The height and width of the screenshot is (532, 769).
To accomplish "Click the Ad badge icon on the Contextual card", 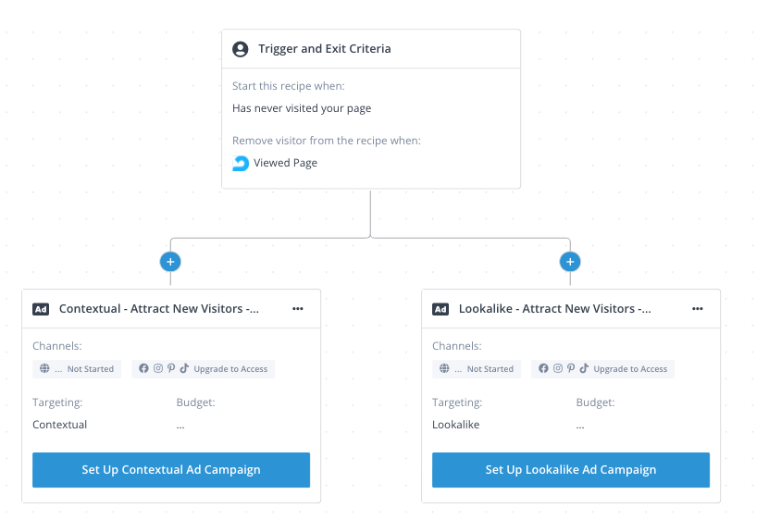I will click(41, 309).
